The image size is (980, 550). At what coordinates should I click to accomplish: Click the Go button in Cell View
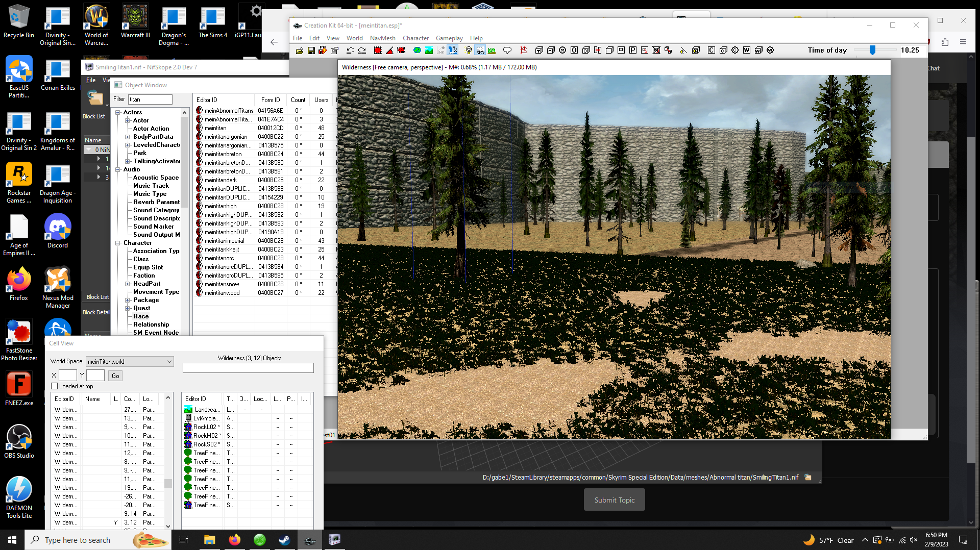(x=115, y=376)
